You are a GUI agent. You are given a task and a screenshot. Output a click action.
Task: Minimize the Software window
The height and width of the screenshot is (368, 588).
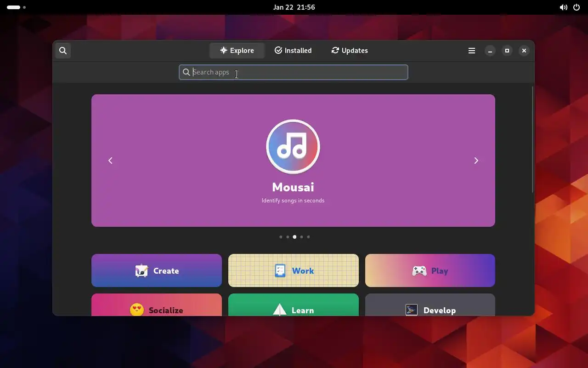pos(490,51)
